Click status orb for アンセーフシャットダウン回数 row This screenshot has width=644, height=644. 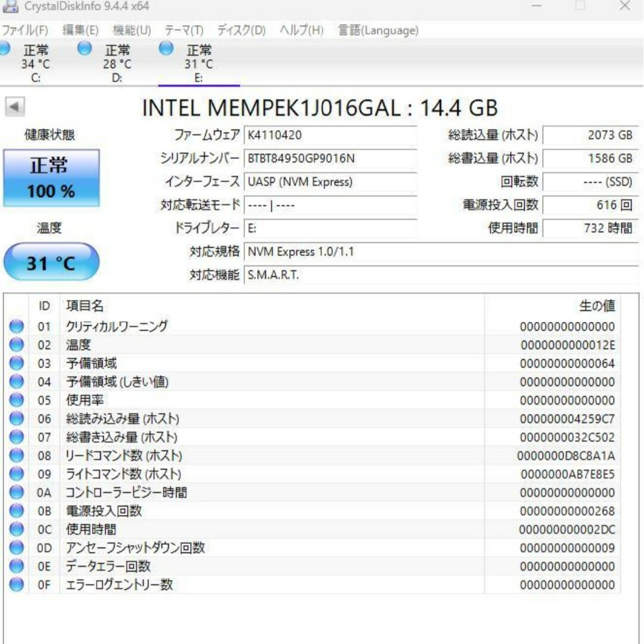(x=17, y=548)
